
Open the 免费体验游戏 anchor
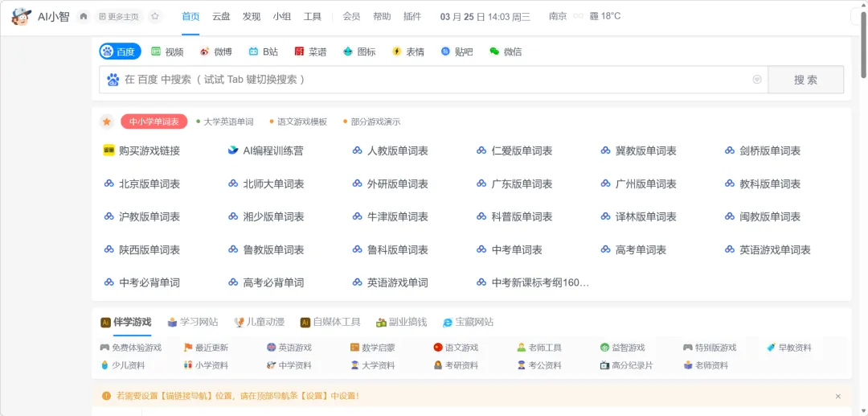(x=131, y=348)
